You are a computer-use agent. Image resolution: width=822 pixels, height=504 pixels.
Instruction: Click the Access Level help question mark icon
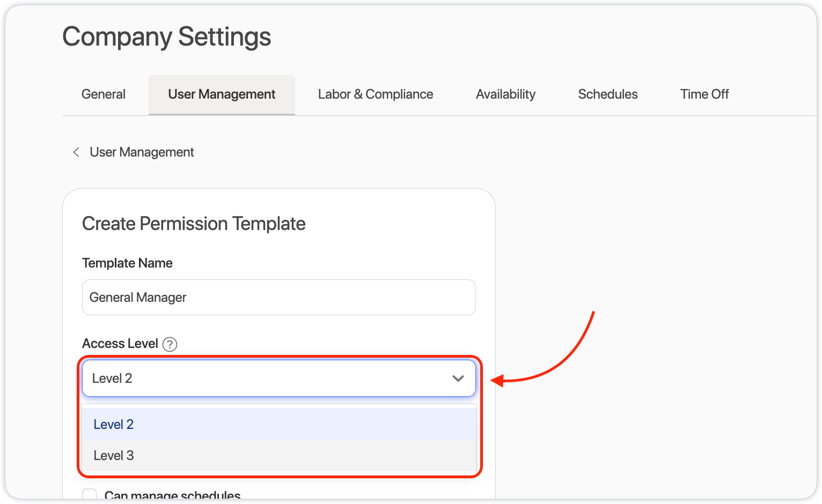point(170,344)
